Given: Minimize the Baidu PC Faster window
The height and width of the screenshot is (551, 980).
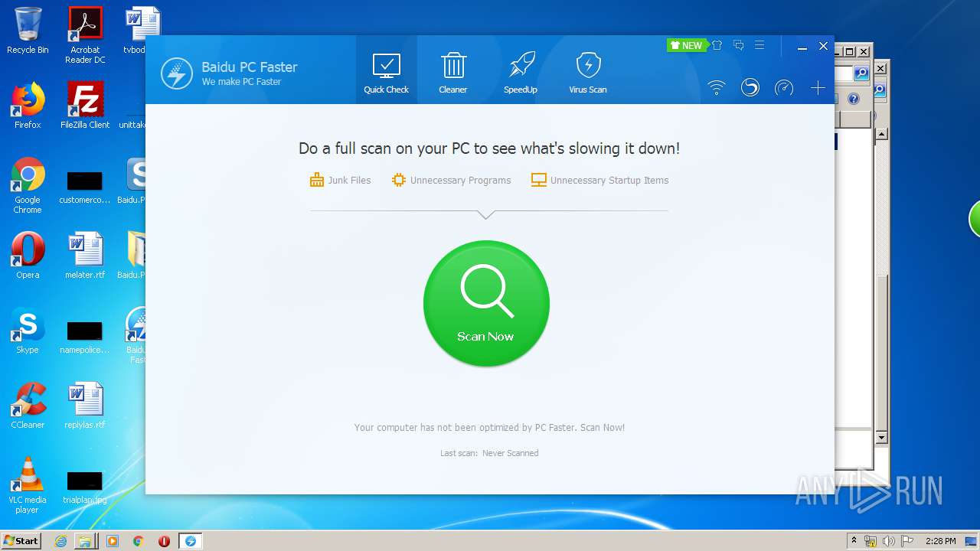Looking at the screenshot, I should point(802,47).
